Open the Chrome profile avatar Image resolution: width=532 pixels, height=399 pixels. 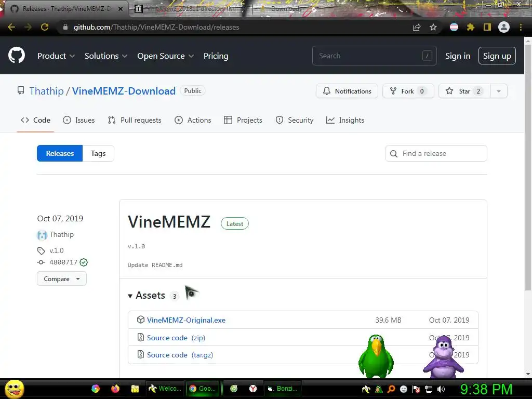(504, 27)
